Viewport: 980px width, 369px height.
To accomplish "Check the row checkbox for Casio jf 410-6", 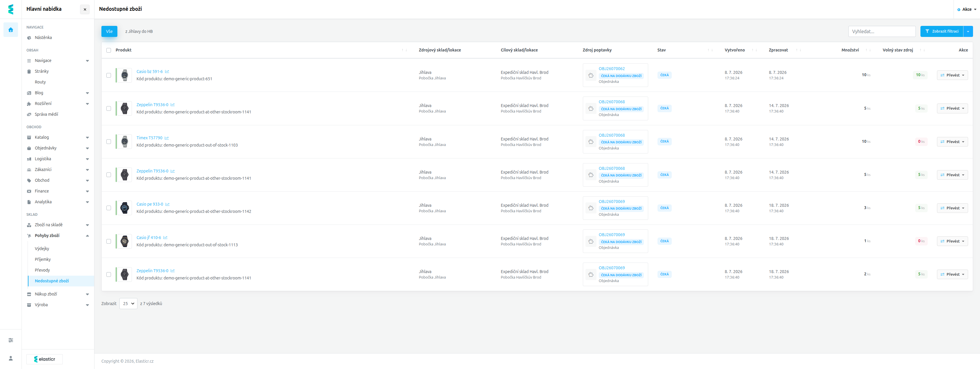I will [x=109, y=241].
